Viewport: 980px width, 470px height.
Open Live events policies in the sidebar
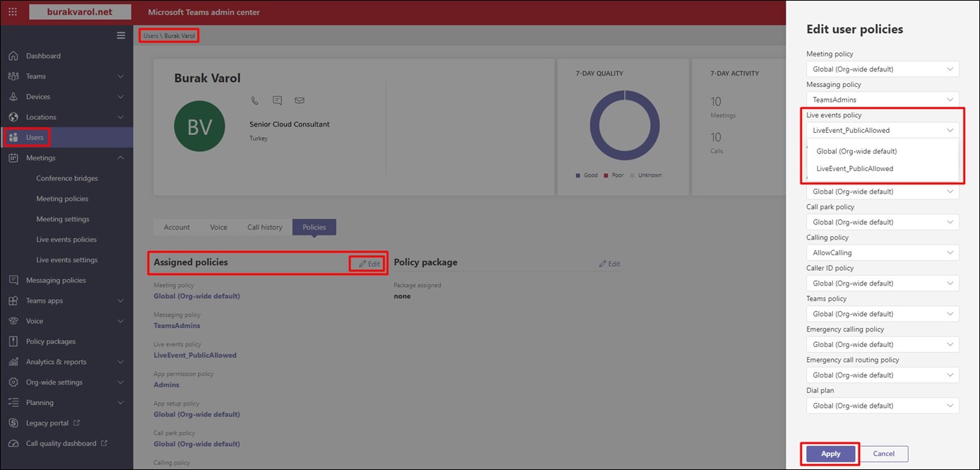pos(66,240)
